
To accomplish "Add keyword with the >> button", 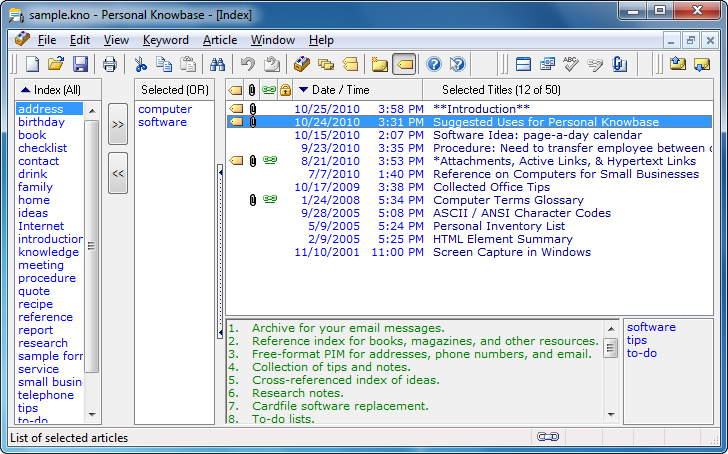I will 118,124.
